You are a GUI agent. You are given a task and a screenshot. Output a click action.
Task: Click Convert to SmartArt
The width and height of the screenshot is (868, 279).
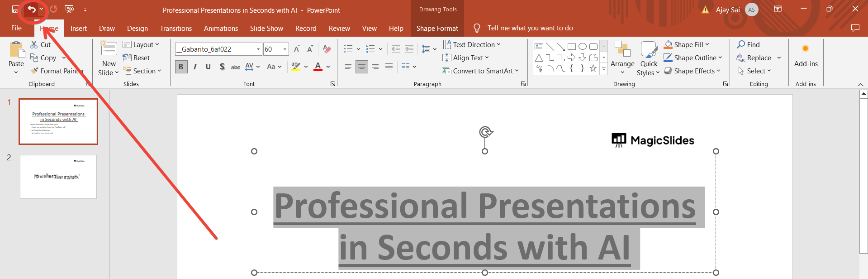pos(480,71)
